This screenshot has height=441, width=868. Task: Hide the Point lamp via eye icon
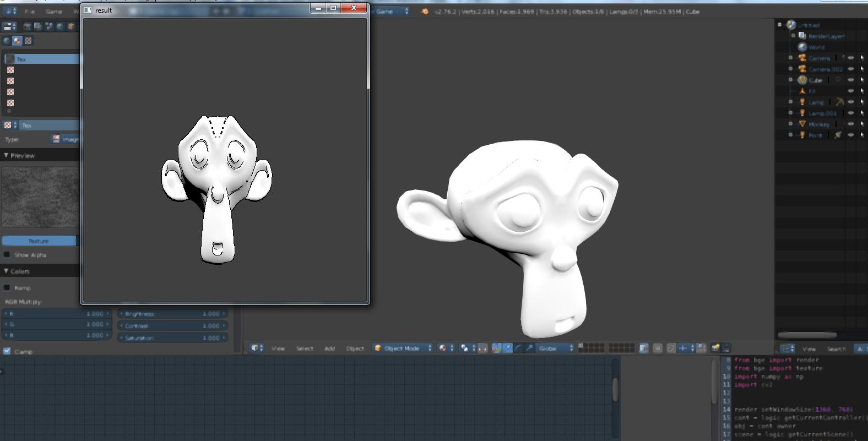point(851,135)
